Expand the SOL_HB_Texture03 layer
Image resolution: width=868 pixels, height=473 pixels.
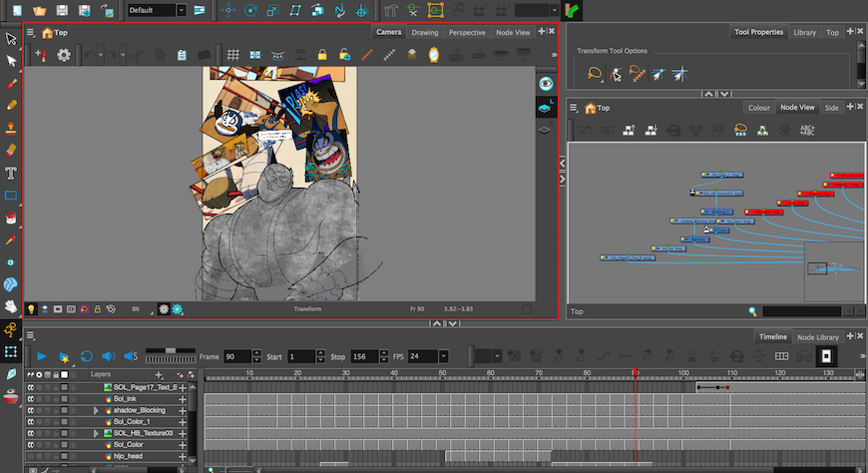96,433
